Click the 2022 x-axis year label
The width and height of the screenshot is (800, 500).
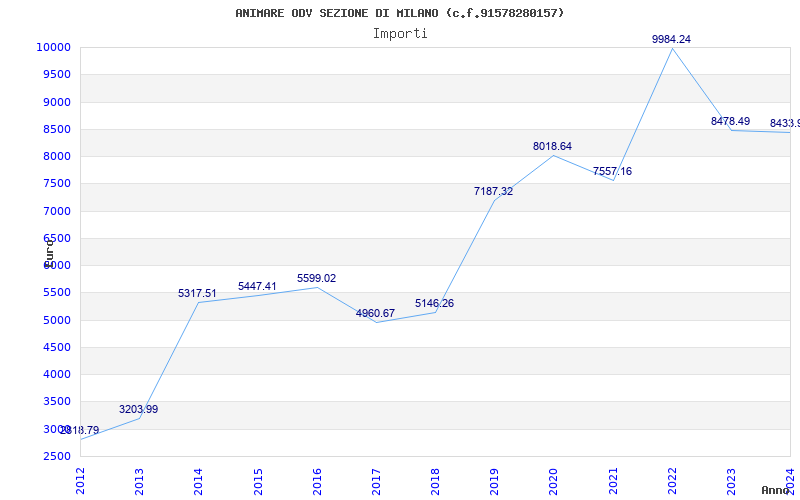tap(672, 481)
